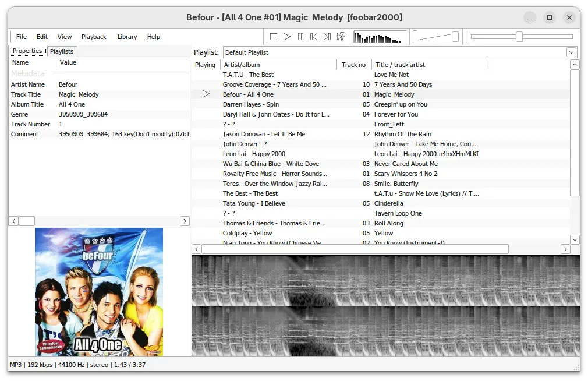Click the Value column header in properties

pyautogui.click(x=123, y=63)
